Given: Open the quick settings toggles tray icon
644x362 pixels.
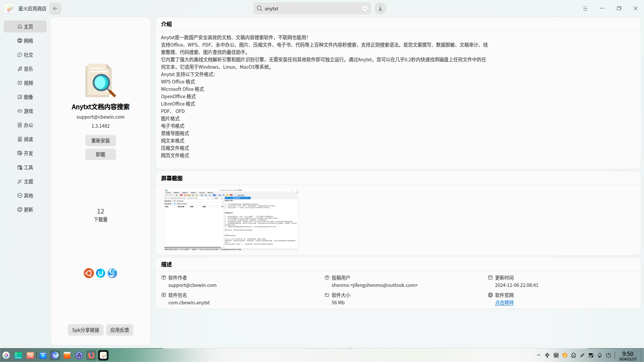Looking at the screenshot, I should pos(591,355).
